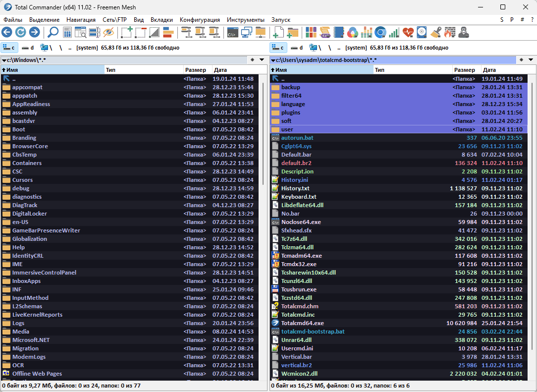Switch left panel to drive d
Image resolution: width=537 pixels, height=392 pixels.
[x=28, y=48]
